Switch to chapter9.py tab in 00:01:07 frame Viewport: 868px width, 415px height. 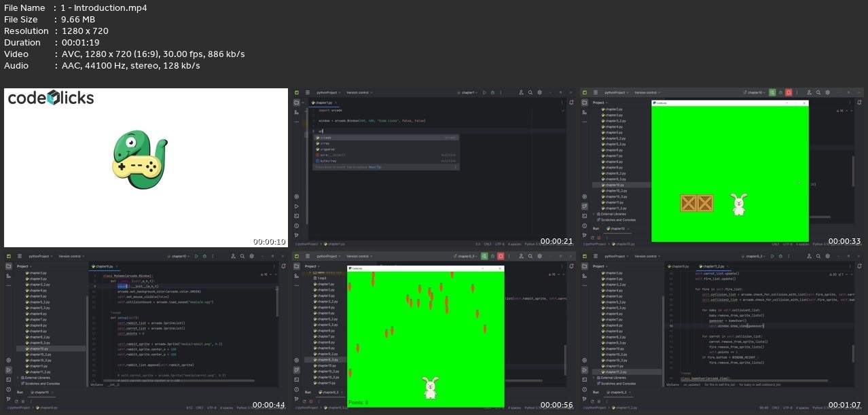click(680, 266)
